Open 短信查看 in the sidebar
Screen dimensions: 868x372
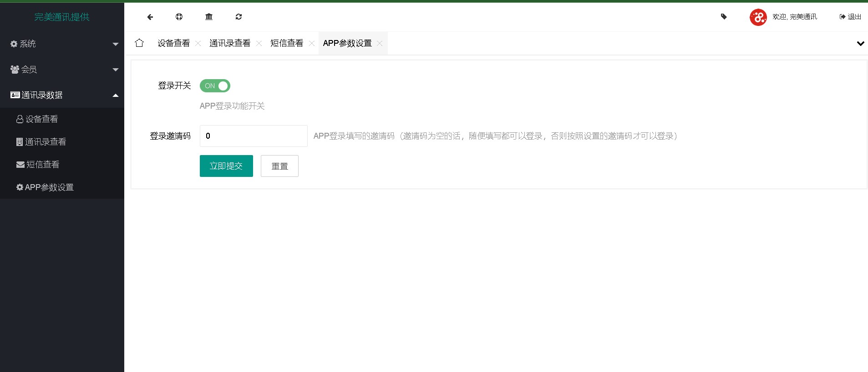pos(62,165)
